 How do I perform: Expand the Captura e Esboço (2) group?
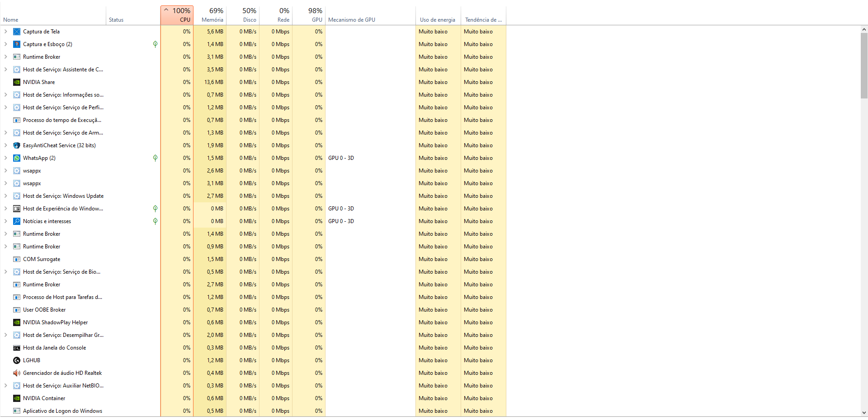pyautogui.click(x=5, y=44)
